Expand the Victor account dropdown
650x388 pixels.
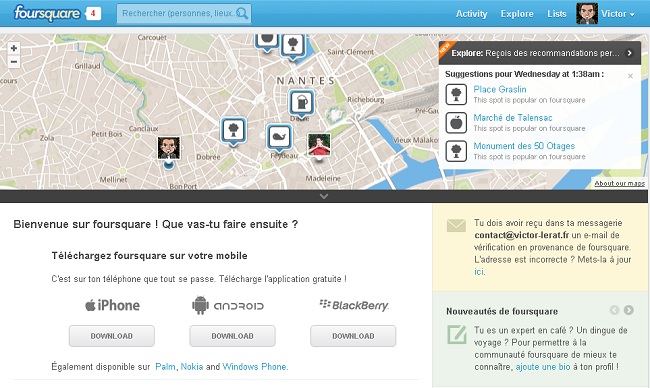[x=618, y=14]
